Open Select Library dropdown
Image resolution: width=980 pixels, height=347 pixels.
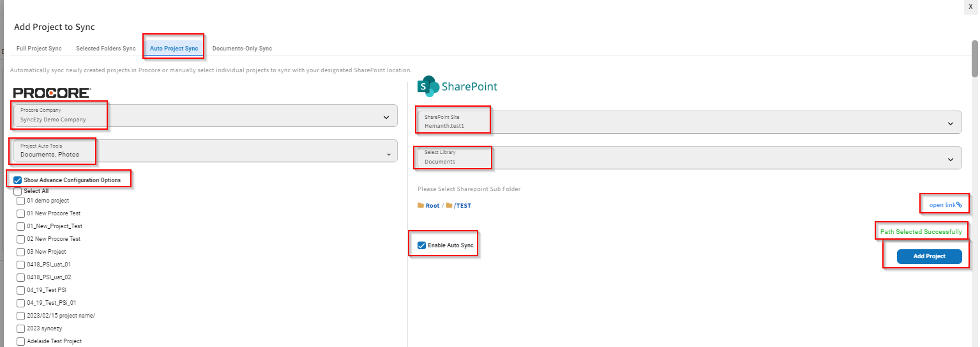point(690,158)
